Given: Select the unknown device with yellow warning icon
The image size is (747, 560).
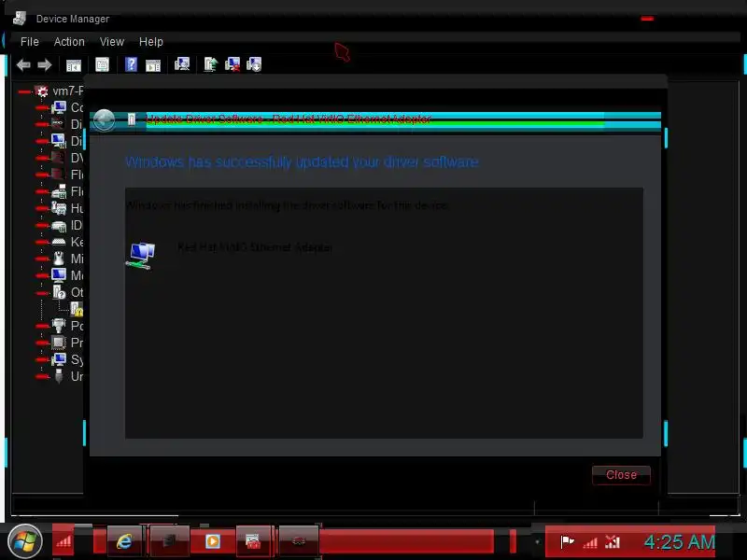Looking at the screenshot, I should pos(77,309).
